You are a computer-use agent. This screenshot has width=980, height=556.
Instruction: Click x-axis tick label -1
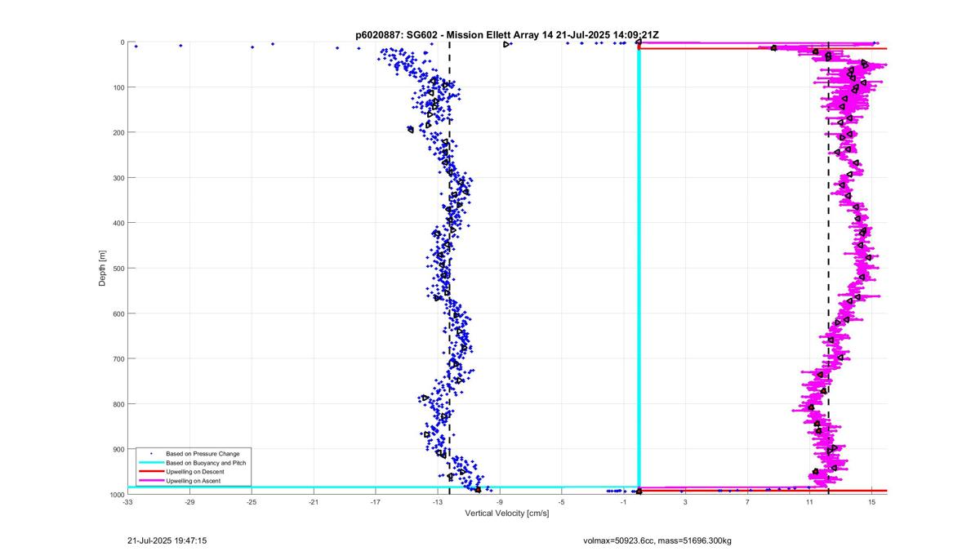point(624,502)
